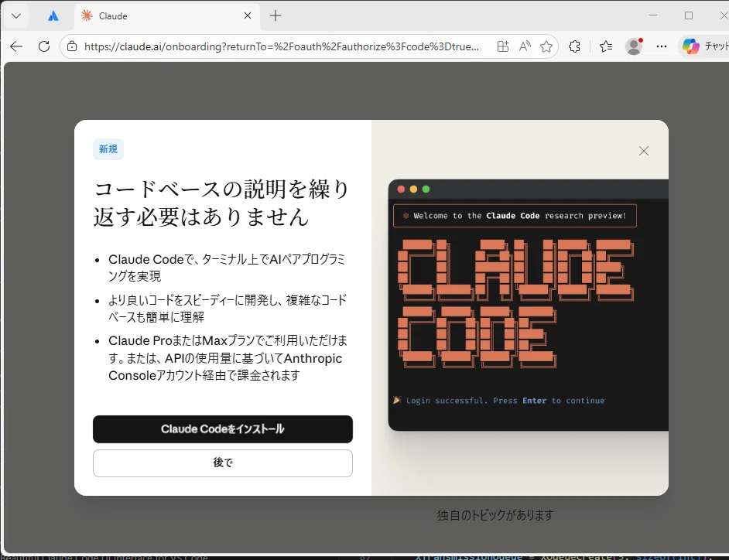Viewport: 729px width, 560px height.
Task: Click Claude Codeをインストール button
Action: pyautogui.click(x=223, y=429)
